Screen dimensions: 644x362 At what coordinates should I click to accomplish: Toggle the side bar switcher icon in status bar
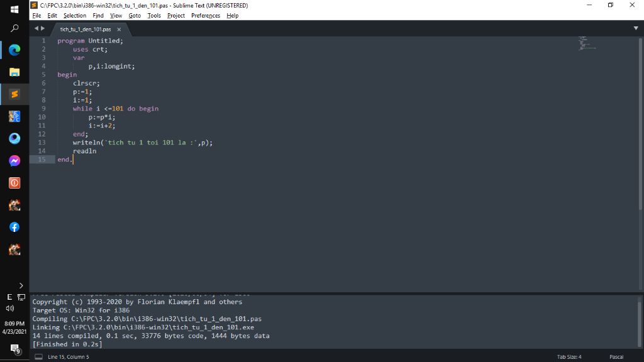point(38,357)
